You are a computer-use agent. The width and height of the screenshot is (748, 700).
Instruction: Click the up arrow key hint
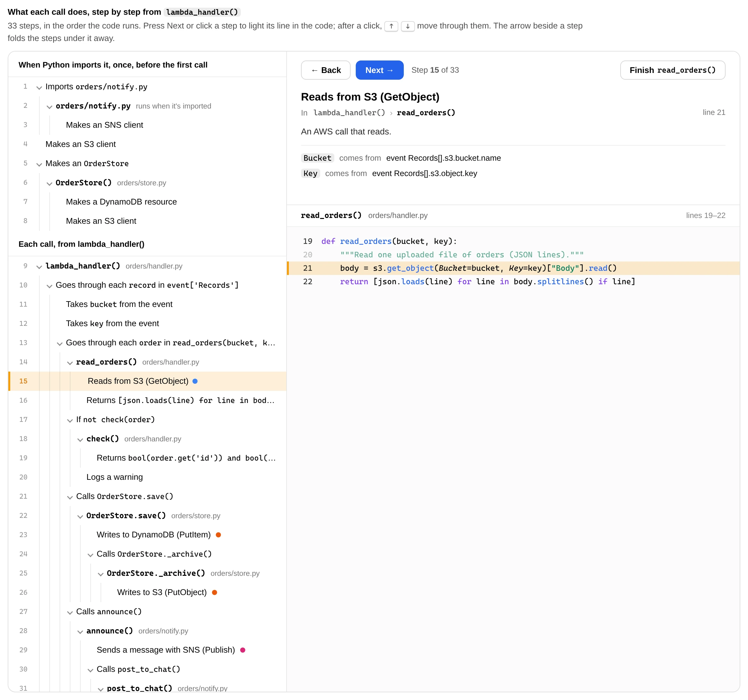point(391,26)
